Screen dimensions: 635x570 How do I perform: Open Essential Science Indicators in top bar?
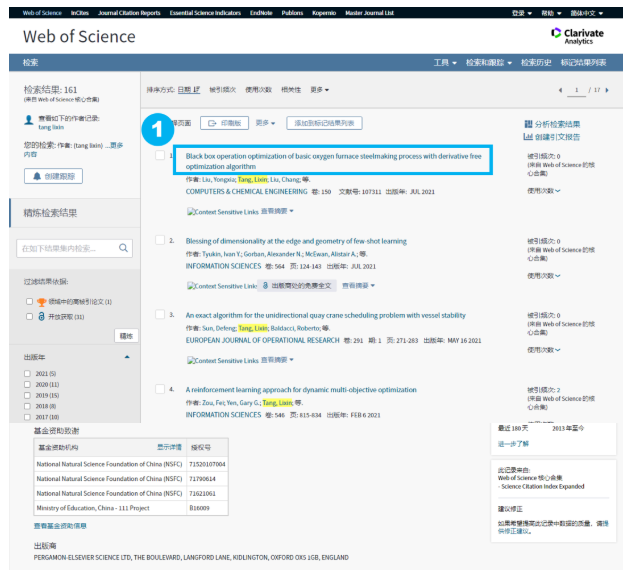pos(205,13)
